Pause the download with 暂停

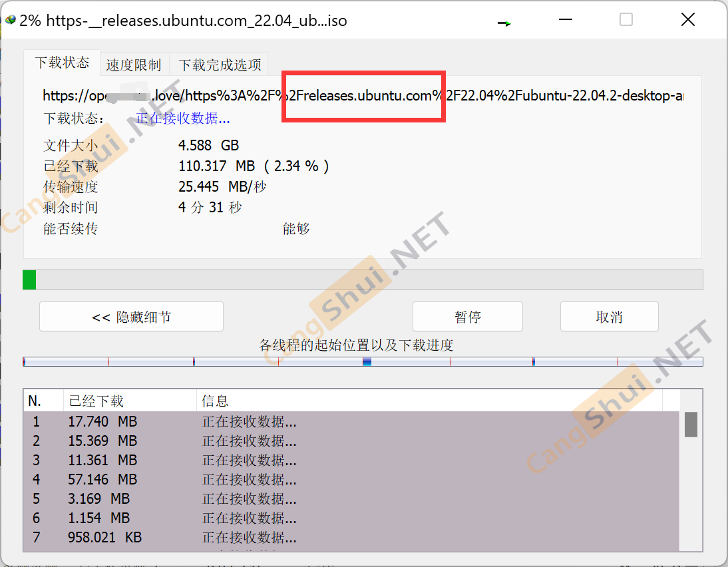pyautogui.click(x=467, y=317)
